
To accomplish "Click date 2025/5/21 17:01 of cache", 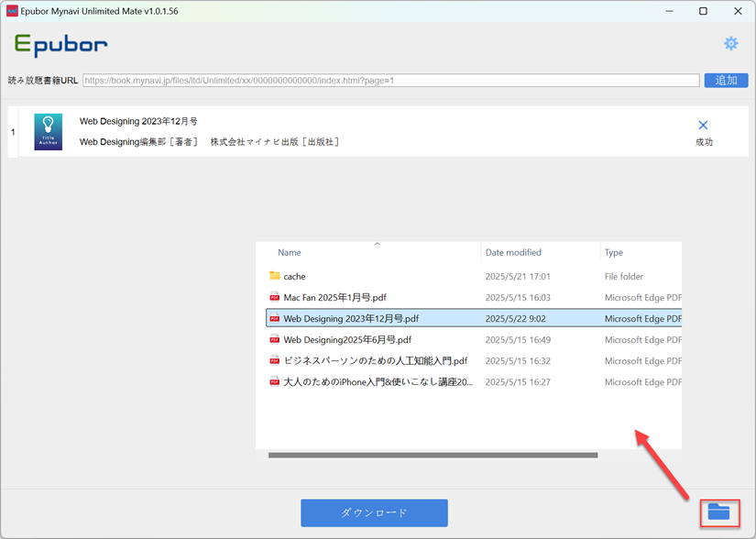I will [x=518, y=276].
